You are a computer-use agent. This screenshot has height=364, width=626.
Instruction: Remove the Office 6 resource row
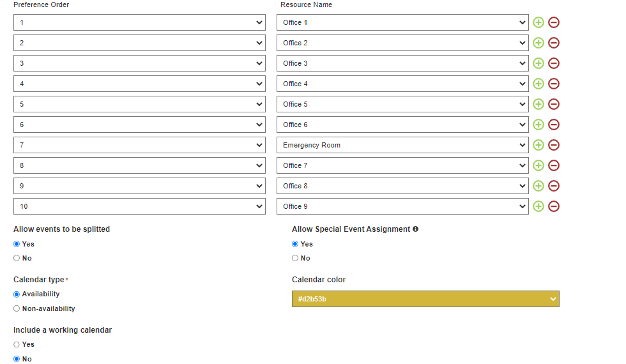click(x=553, y=125)
